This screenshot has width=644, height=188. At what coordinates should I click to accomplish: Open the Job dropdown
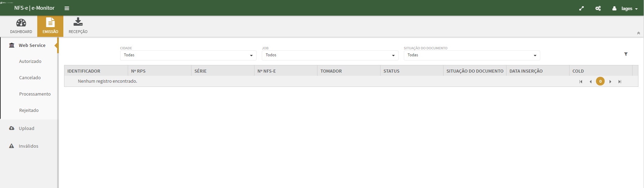tap(330, 55)
